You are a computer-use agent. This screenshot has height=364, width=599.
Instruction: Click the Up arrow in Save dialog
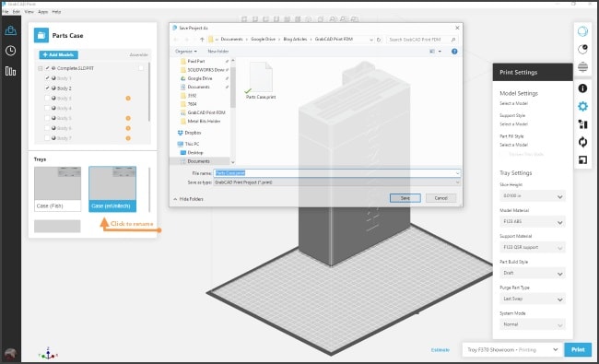tap(202, 40)
